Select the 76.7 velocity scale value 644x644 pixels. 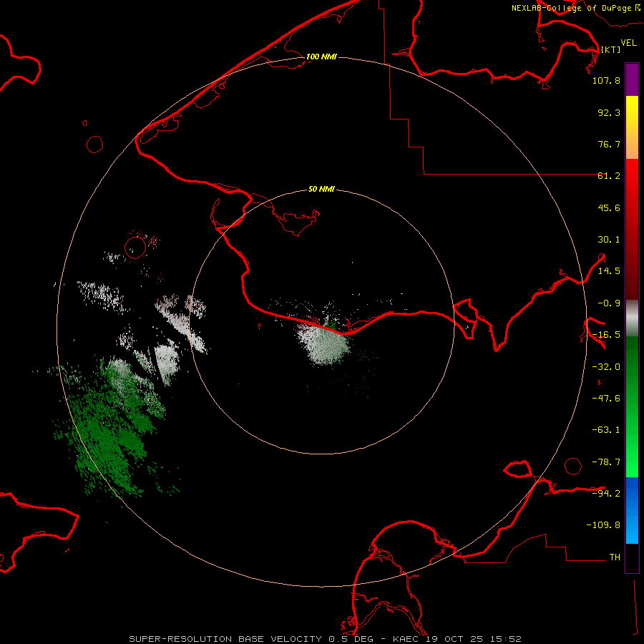click(x=609, y=144)
